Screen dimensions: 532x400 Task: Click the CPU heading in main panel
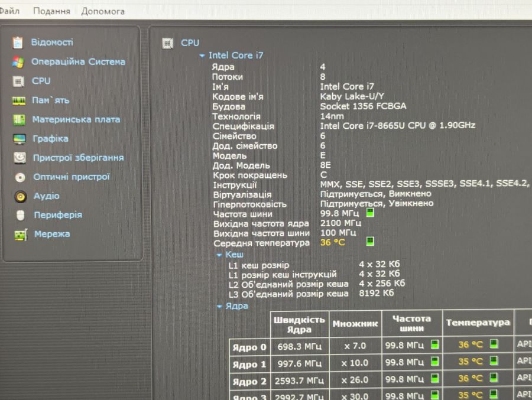[x=190, y=43]
